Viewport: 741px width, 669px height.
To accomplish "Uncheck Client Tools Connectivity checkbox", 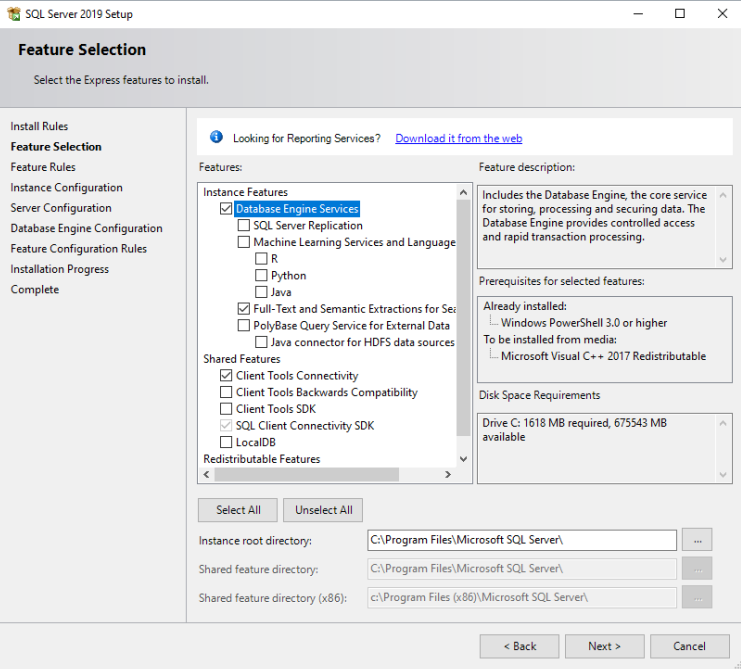I will pyautogui.click(x=226, y=375).
